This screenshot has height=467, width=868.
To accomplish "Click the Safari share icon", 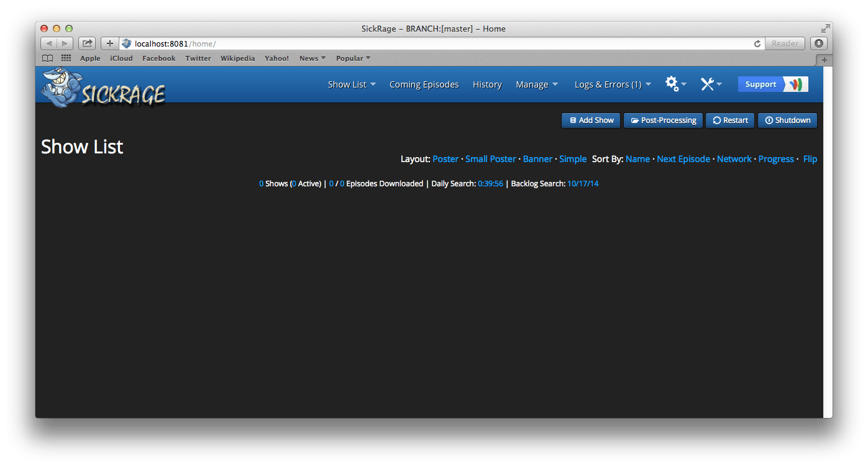I will coord(87,43).
